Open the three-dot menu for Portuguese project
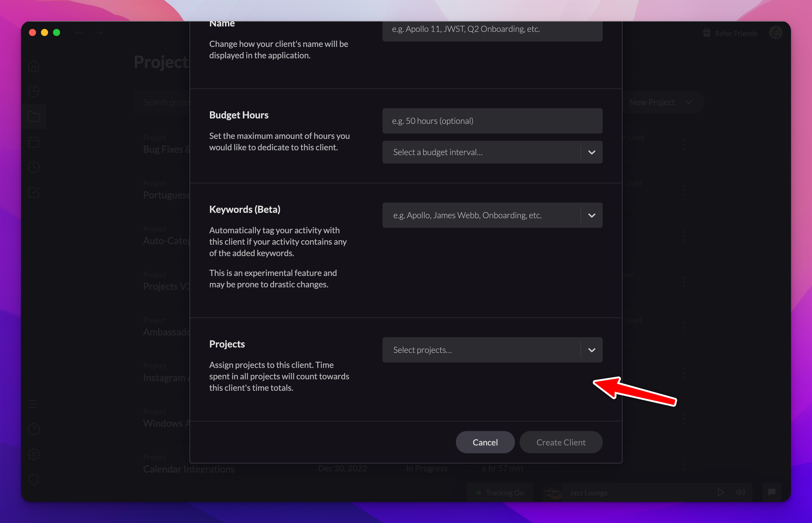This screenshot has width=812, height=523. point(684,191)
